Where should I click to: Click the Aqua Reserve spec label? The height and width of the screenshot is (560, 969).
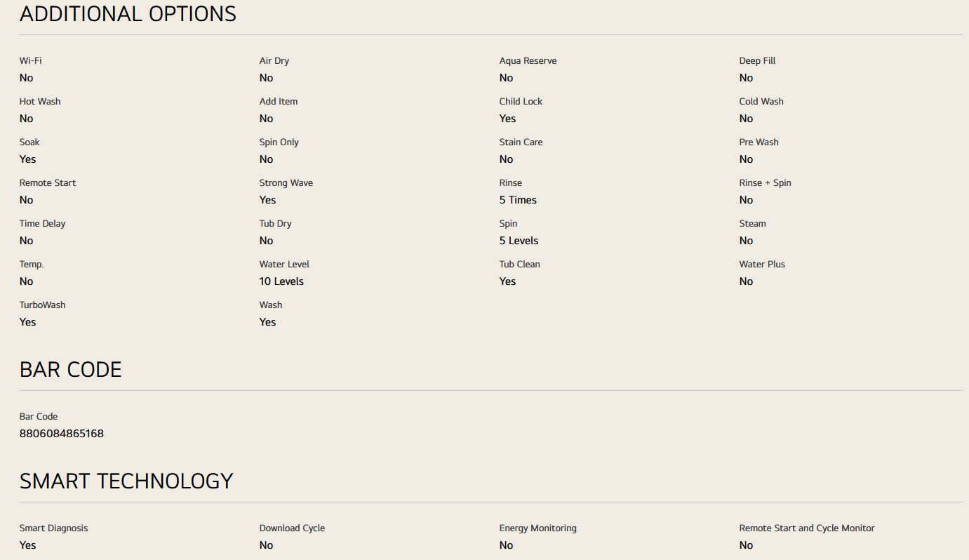(x=528, y=61)
